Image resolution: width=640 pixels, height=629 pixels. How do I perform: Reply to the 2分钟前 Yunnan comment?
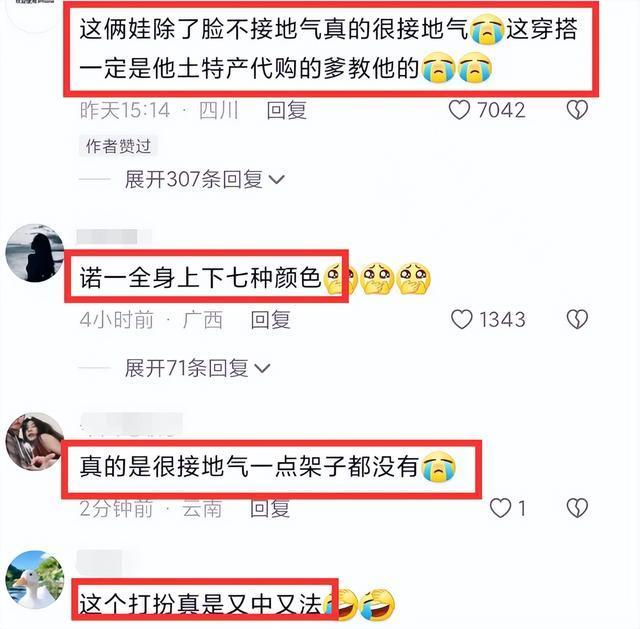pos(270,509)
